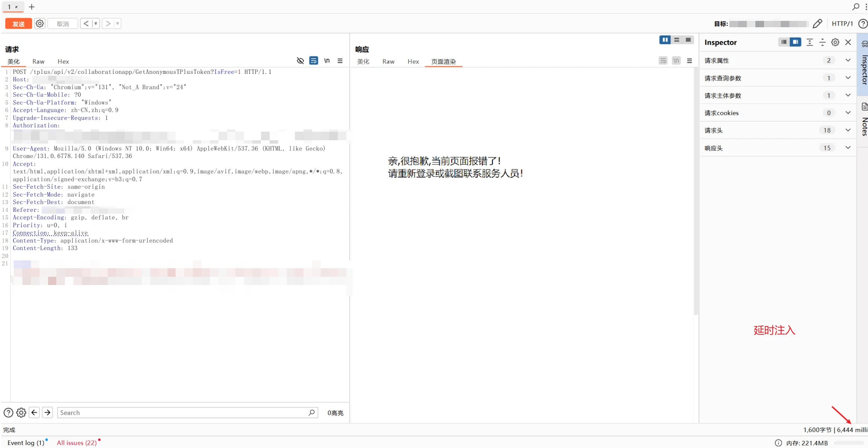Viewport: 868px width, 448px height.
Task: Open search icon in top right corner
Action: coord(856,7)
